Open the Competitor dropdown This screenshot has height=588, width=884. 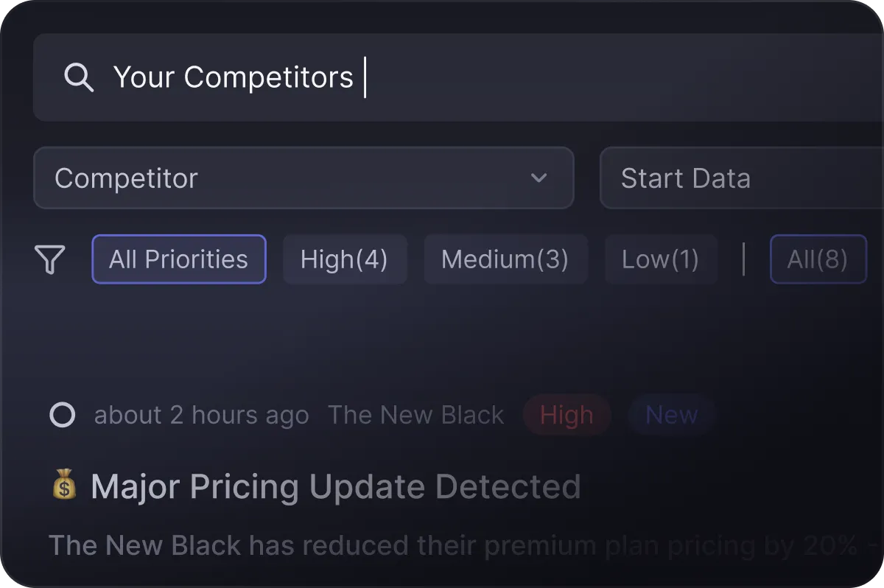(x=304, y=178)
